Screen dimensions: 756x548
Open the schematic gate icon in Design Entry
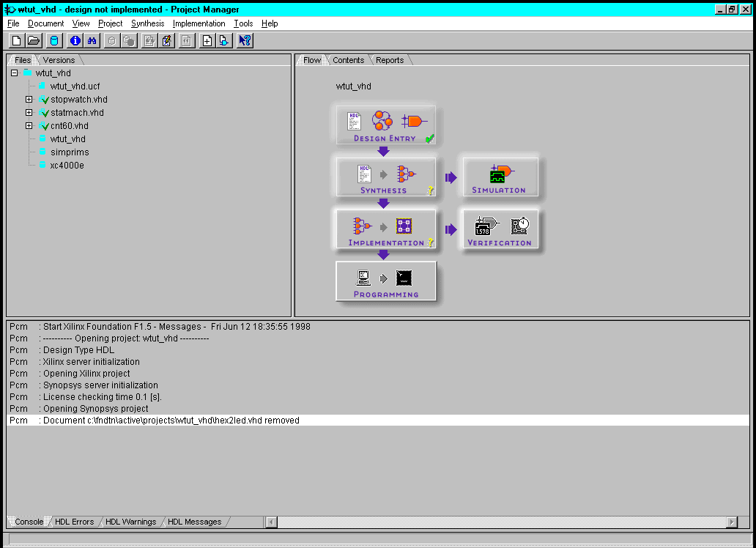[x=414, y=121]
